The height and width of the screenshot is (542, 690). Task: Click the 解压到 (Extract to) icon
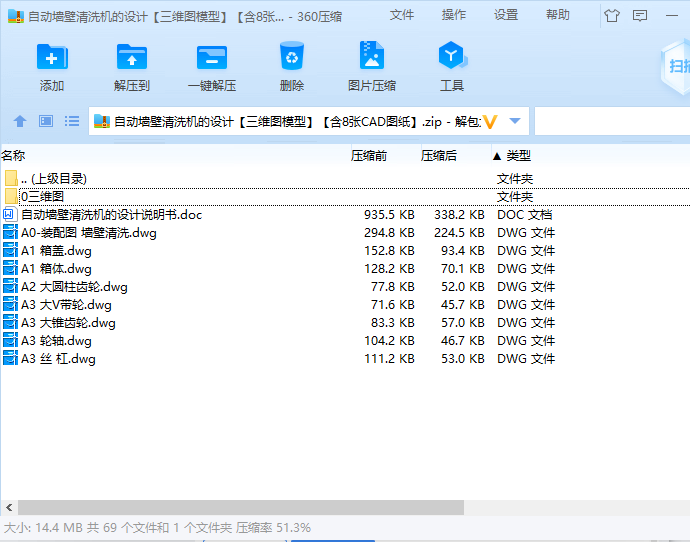[132, 57]
